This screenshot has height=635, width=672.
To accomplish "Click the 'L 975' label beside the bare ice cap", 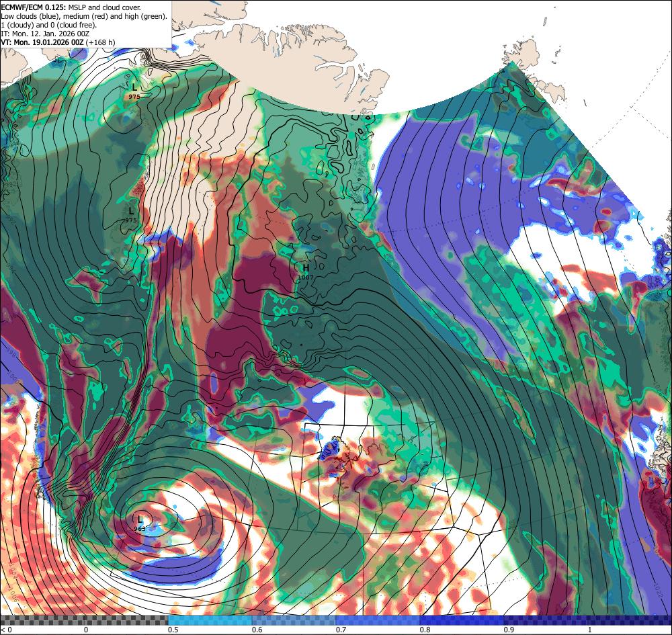I will click(131, 215).
